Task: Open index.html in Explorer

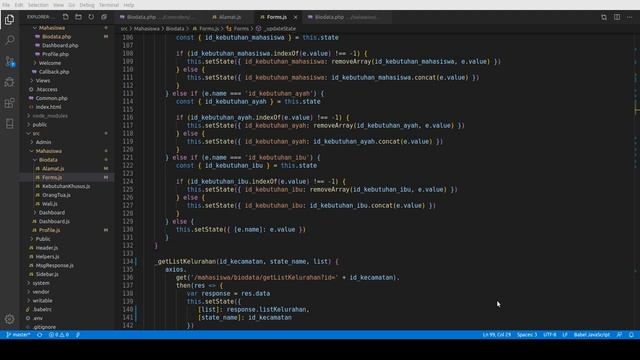Action: (48, 107)
